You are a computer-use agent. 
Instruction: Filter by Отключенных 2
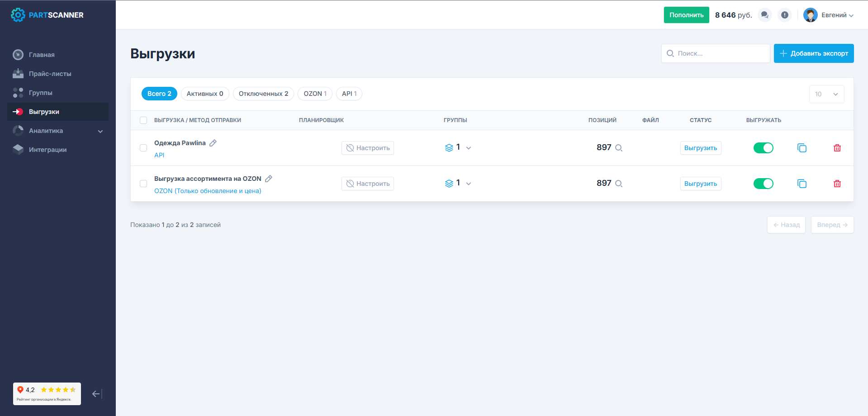[x=263, y=94]
